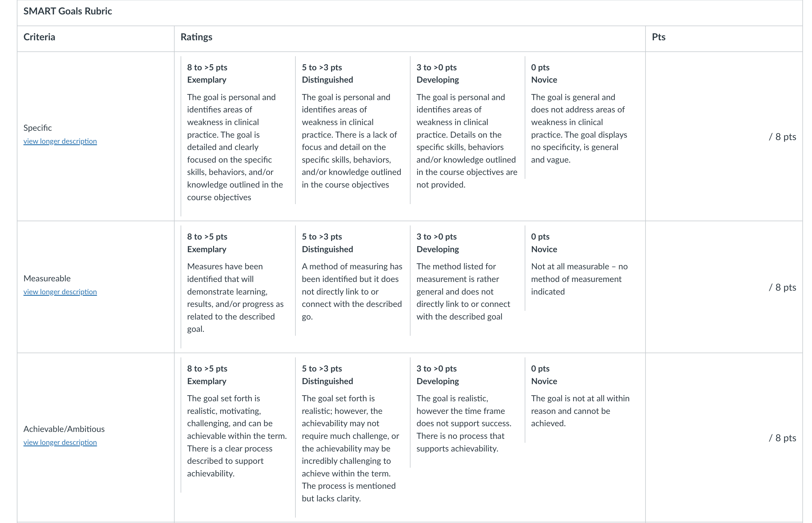This screenshot has height=523, width=812.
Task: Select Exemplary rating for Measureable criterion
Action: click(238, 287)
